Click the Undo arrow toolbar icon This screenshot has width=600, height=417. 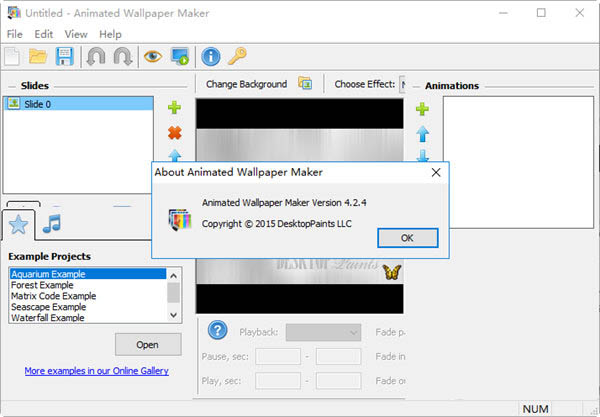click(x=96, y=57)
